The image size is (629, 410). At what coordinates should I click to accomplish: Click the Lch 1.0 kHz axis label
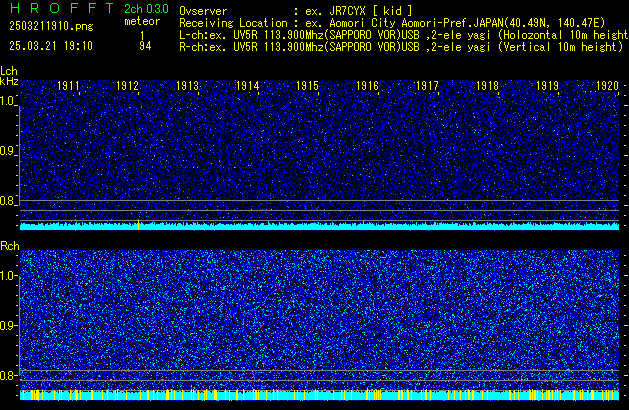point(7,101)
